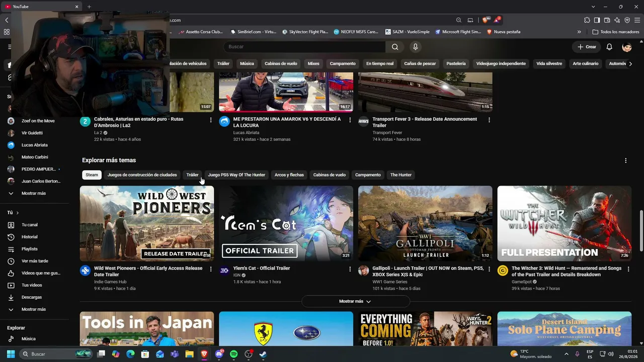Open the Nueva pestaña bookmark
This screenshot has height=362, width=644.
coord(503,32)
